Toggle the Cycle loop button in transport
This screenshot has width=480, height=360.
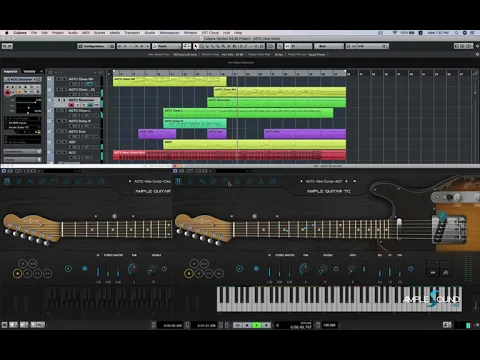point(238,325)
